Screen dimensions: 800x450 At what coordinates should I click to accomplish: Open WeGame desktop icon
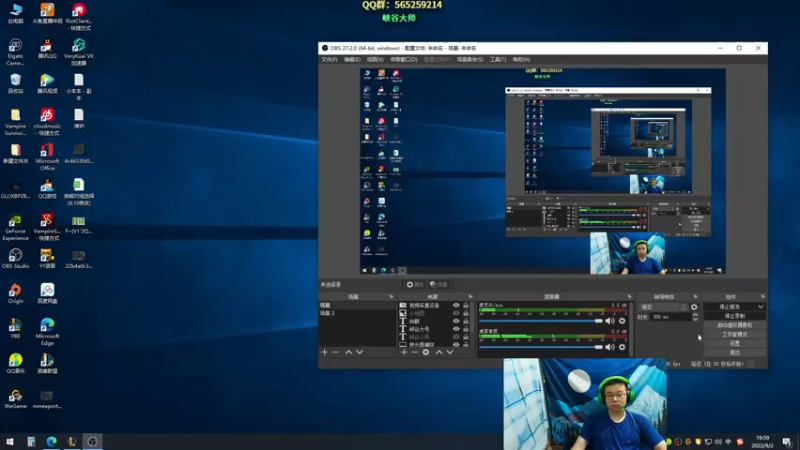(x=15, y=399)
